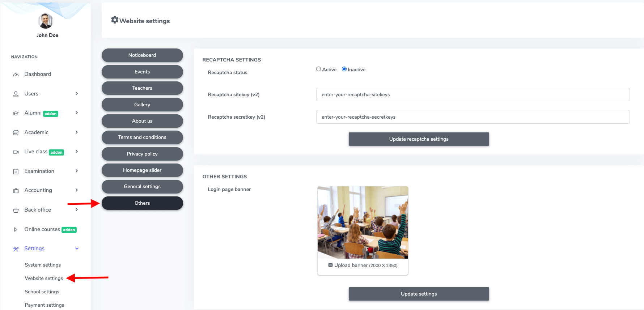This screenshot has height=310, width=644.
Task: Click the Website settings gear icon
Action: (115, 20)
